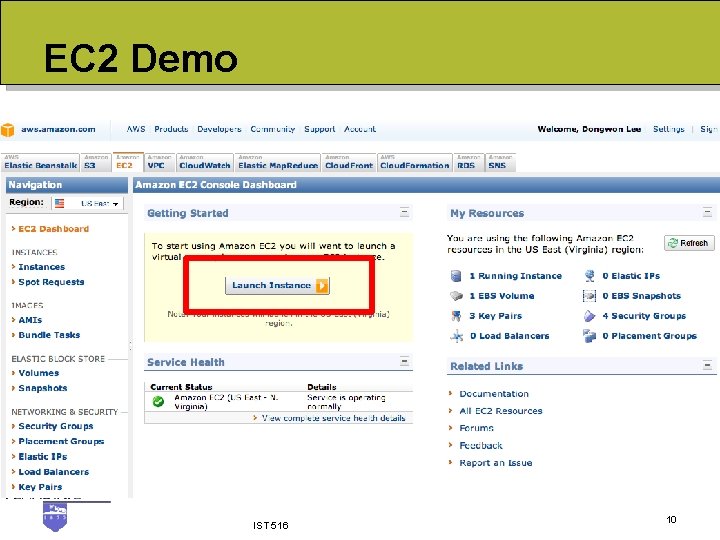Open Snapshots in the navigation
This screenshot has width=720, height=540.
click(43, 388)
